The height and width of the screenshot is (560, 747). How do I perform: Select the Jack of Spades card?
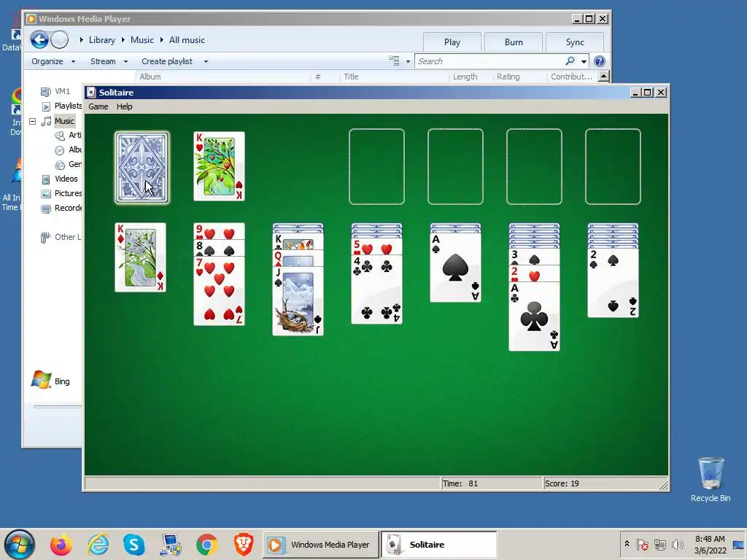(x=298, y=301)
